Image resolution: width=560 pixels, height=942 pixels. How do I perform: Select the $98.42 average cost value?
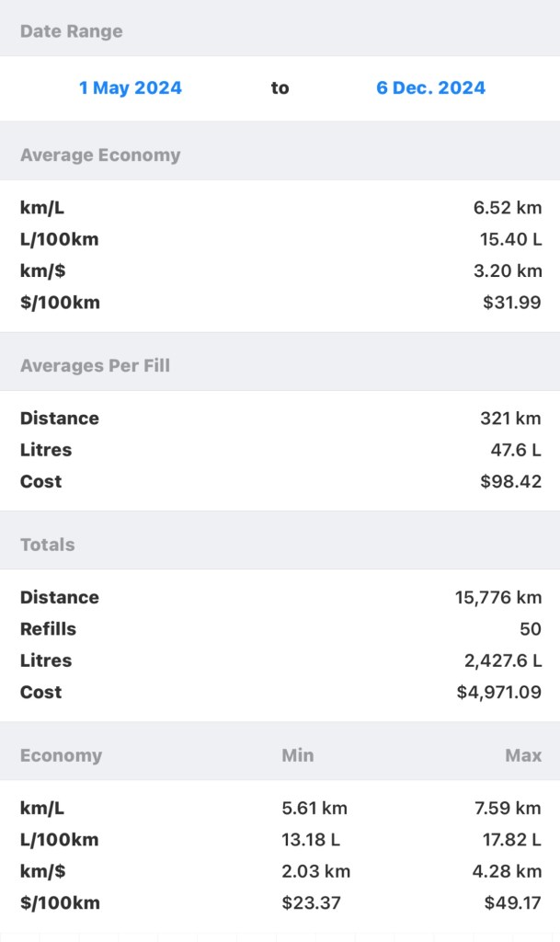coord(510,481)
